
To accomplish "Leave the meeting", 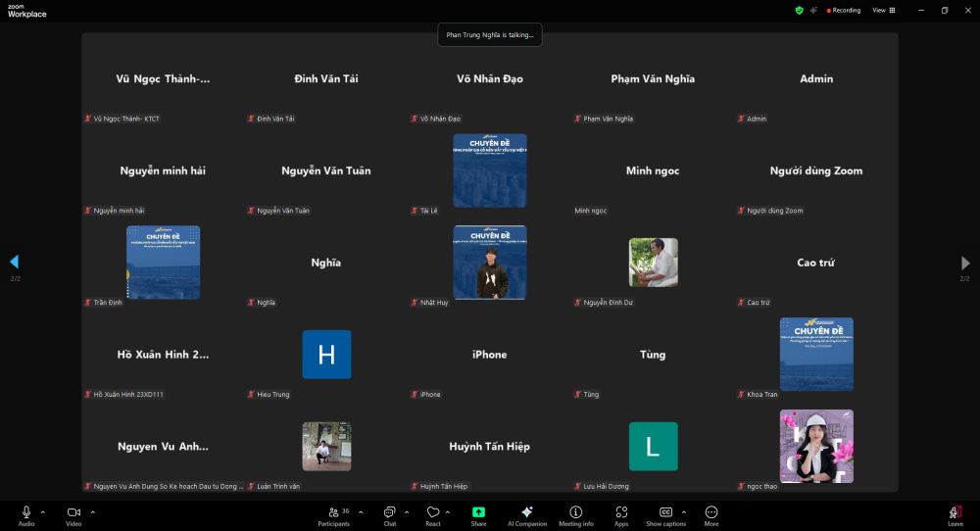I will point(955,513).
